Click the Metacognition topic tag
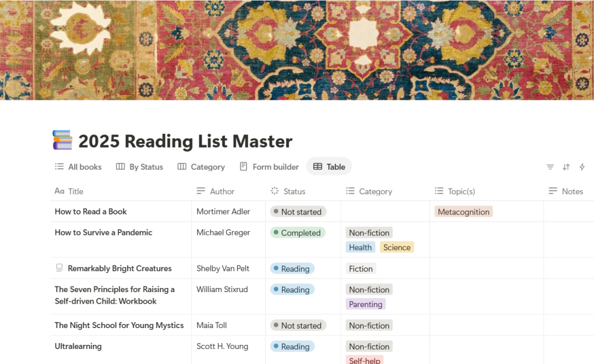594x364 pixels. point(463,212)
